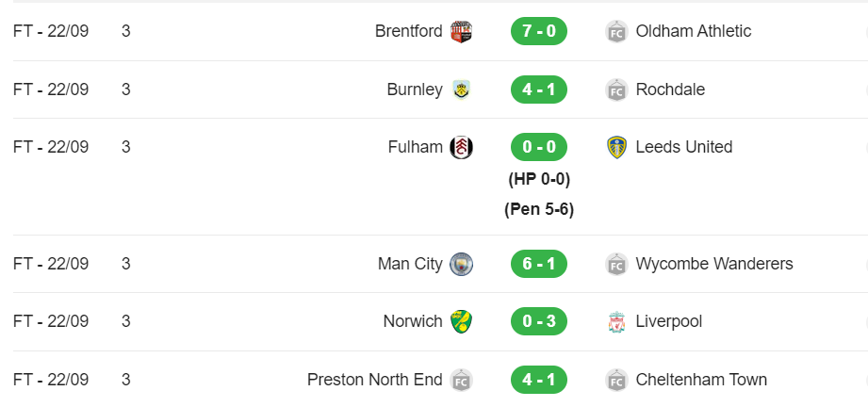868x407 pixels.
Task: Open the Rochdale team page
Action: 670,90
